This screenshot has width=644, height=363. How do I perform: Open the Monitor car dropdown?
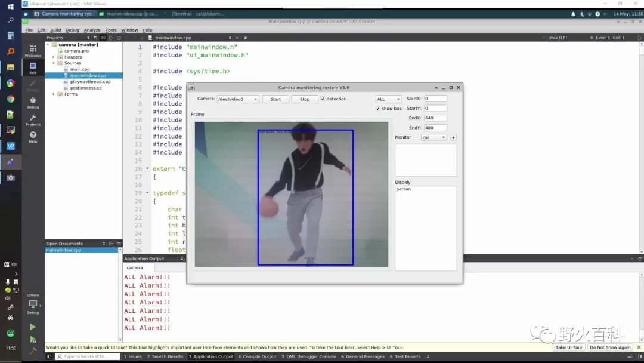pyautogui.click(x=434, y=137)
